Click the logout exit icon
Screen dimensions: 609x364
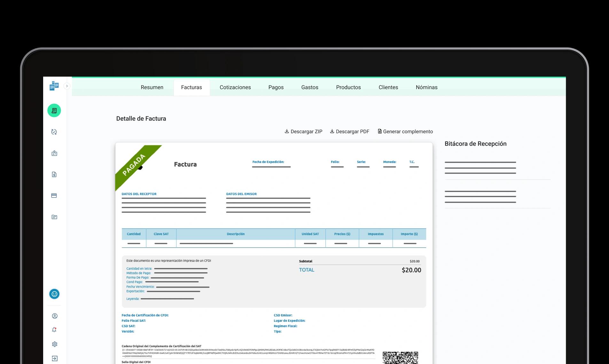55,358
